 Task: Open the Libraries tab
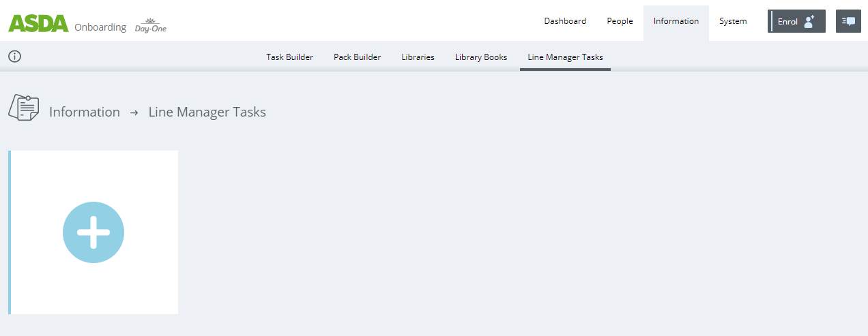(x=418, y=57)
